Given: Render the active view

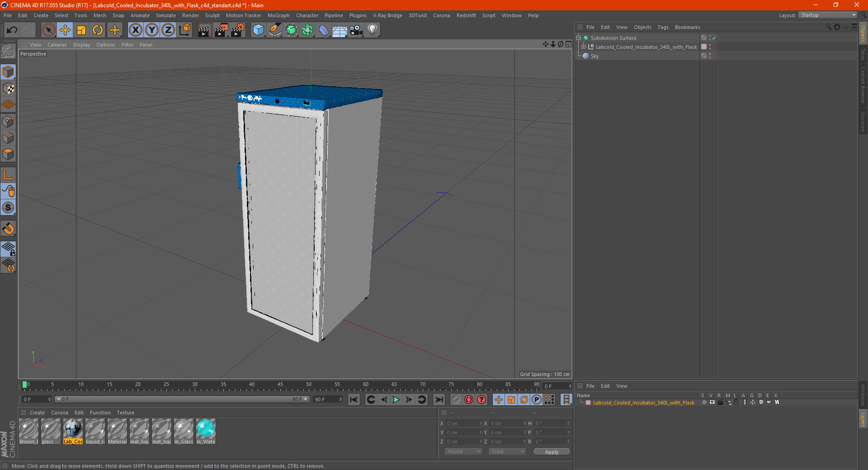Looking at the screenshot, I should point(204,30).
